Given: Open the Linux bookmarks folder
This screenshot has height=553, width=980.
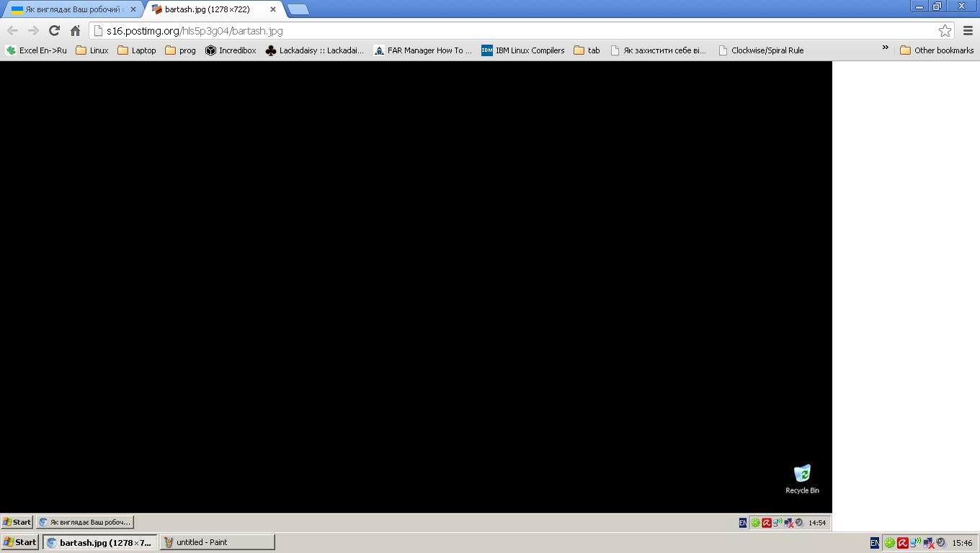Looking at the screenshot, I should pos(92,50).
